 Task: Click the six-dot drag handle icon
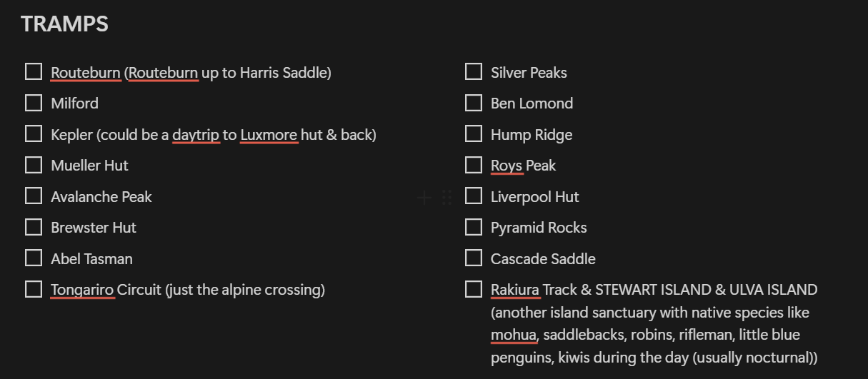click(x=447, y=197)
